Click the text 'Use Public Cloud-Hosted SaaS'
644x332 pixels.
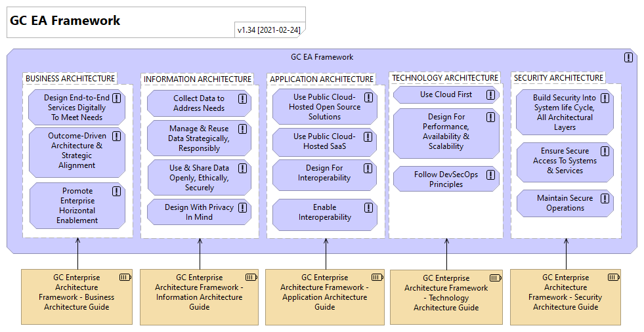point(324,141)
